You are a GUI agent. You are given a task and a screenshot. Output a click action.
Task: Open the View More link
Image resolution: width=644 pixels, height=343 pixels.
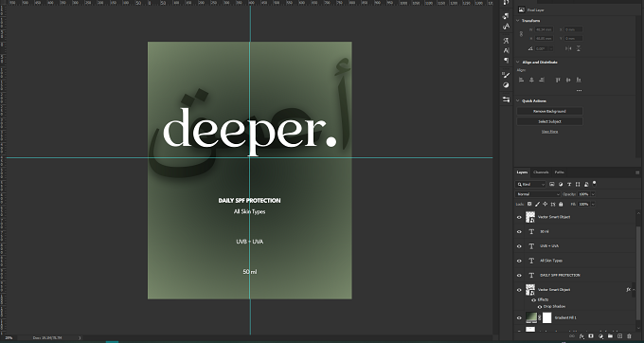click(x=549, y=132)
